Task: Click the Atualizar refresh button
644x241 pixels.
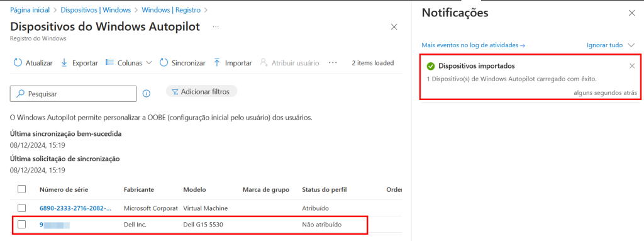Action: click(33, 63)
